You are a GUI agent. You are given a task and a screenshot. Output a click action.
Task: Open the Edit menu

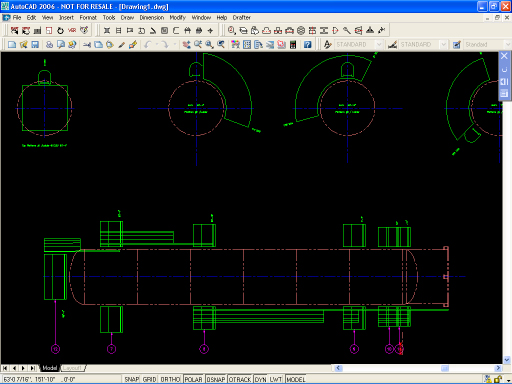tap(31, 17)
